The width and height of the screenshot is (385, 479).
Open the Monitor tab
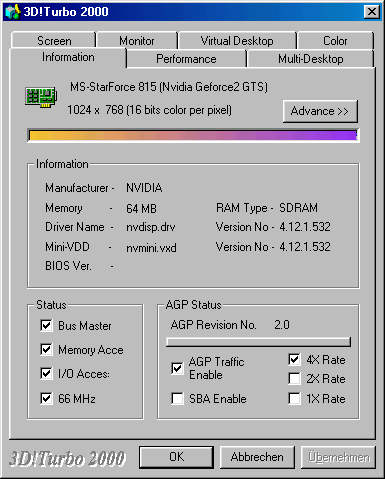click(x=137, y=40)
